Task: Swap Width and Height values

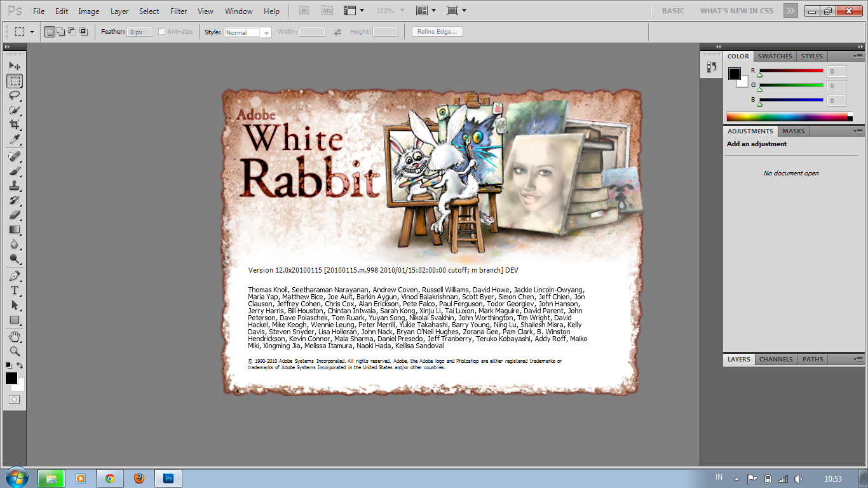Action: [337, 32]
